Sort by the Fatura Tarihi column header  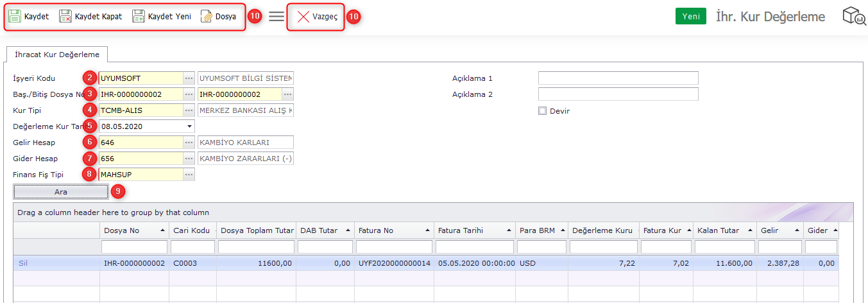tap(473, 230)
